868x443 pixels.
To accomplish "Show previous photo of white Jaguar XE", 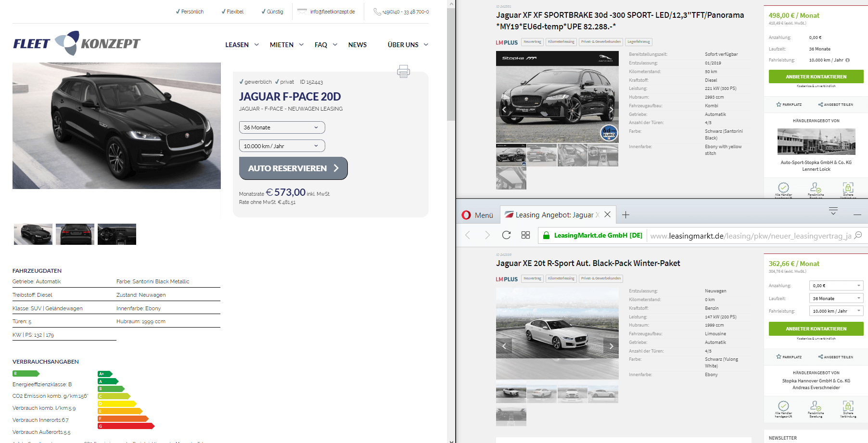I will tap(504, 346).
